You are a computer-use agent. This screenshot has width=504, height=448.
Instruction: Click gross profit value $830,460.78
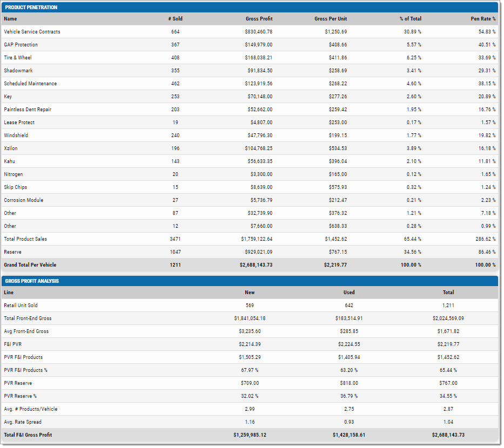(258, 32)
